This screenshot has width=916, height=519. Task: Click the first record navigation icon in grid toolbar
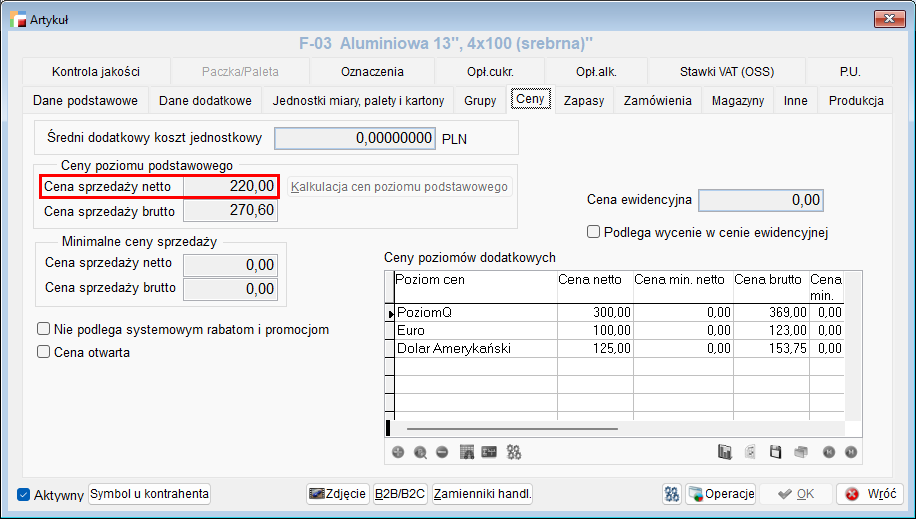[828, 452]
